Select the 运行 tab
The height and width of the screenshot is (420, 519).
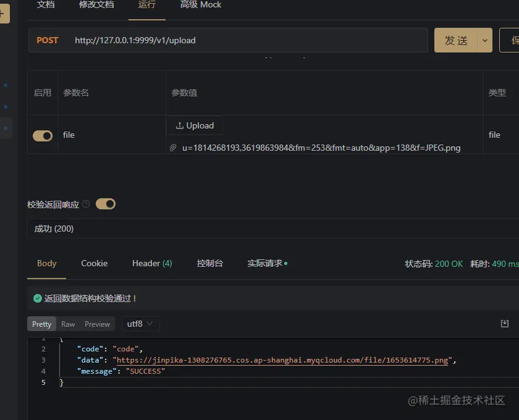pos(147,6)
